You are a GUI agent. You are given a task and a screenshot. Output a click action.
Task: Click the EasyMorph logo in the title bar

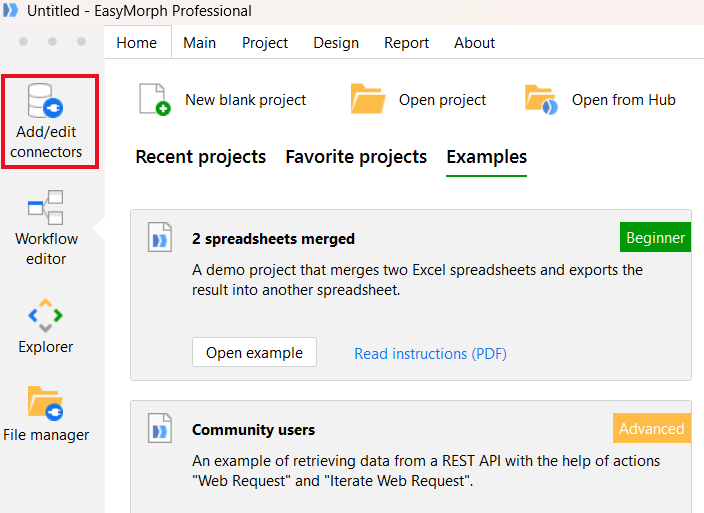(x=11, y=10)
